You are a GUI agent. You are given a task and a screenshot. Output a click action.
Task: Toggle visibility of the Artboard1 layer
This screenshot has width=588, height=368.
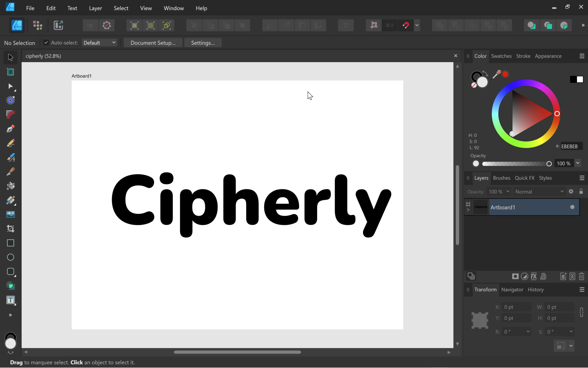(572, 207)
